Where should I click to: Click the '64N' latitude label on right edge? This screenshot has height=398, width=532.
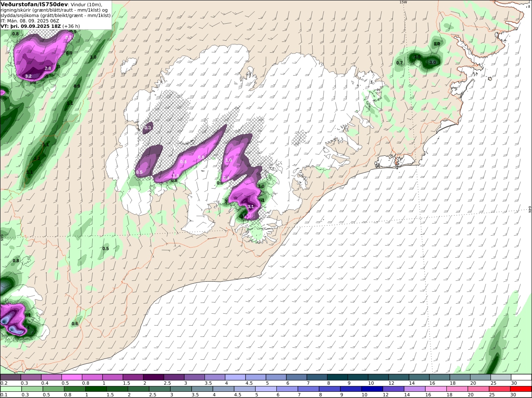click(530, 209)
